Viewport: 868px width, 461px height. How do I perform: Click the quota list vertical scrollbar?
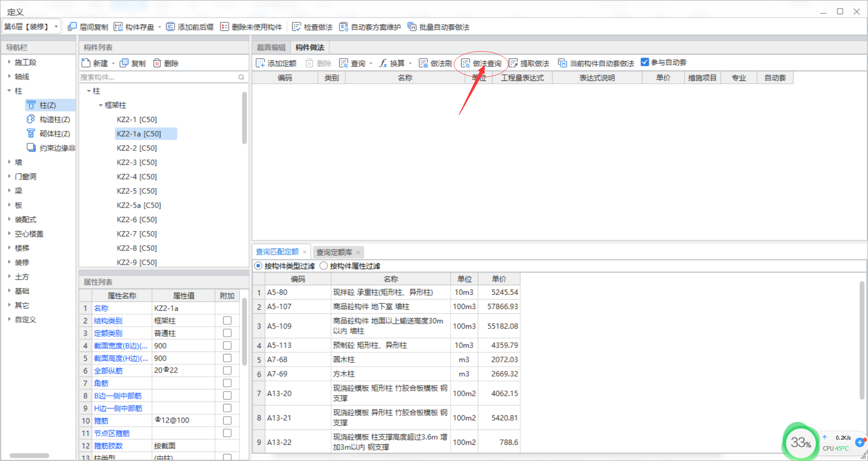click(x=862, y=340)
